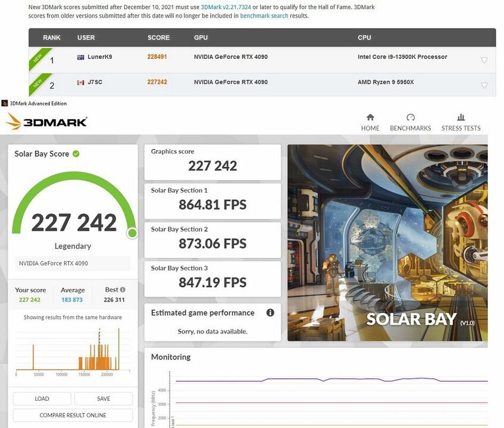Open the benchmark search link
Viewport: 504px width, 428px height.
(264, 16)
